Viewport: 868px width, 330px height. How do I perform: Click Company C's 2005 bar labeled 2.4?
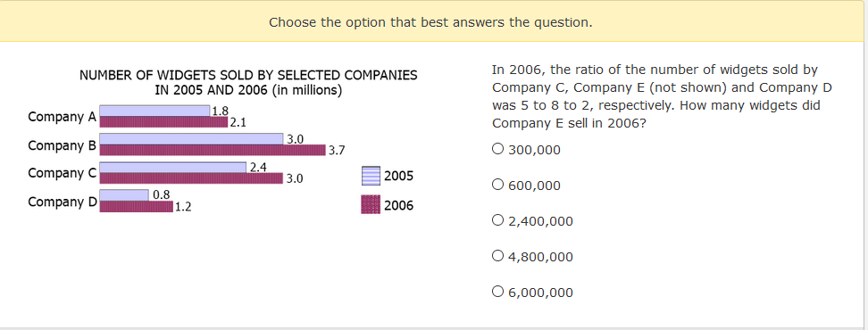pos(172,167)
